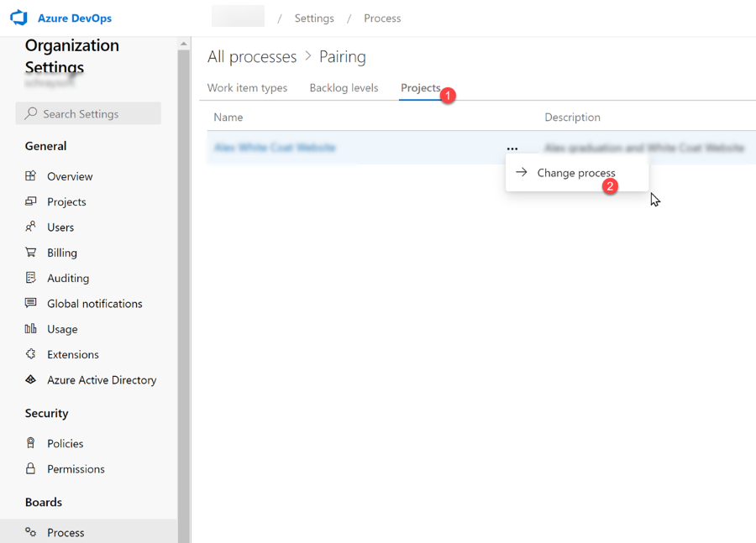Select the Projects tab
The height and width of the screenshot is (543, 756).
coord(421,87)
